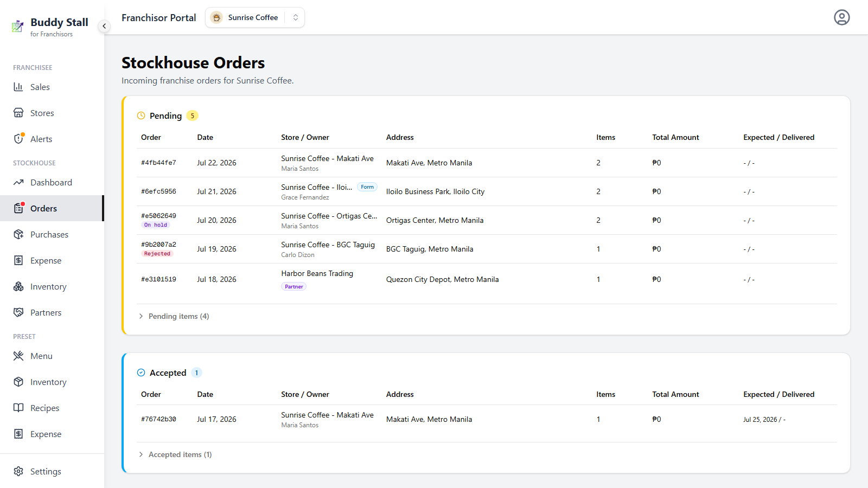Click the Purchases package icon
The width and height of the screenshot is (868, 488).
18,234
